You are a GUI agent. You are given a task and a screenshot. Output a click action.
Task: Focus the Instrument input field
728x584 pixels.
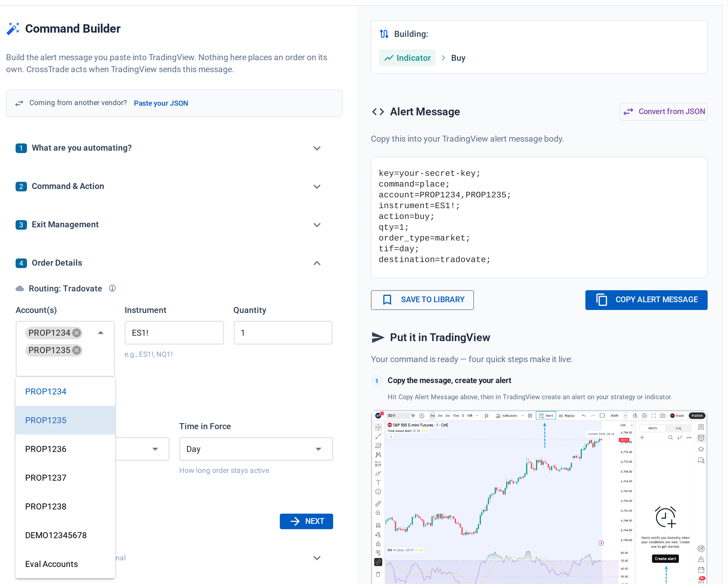tap(174, 333)
